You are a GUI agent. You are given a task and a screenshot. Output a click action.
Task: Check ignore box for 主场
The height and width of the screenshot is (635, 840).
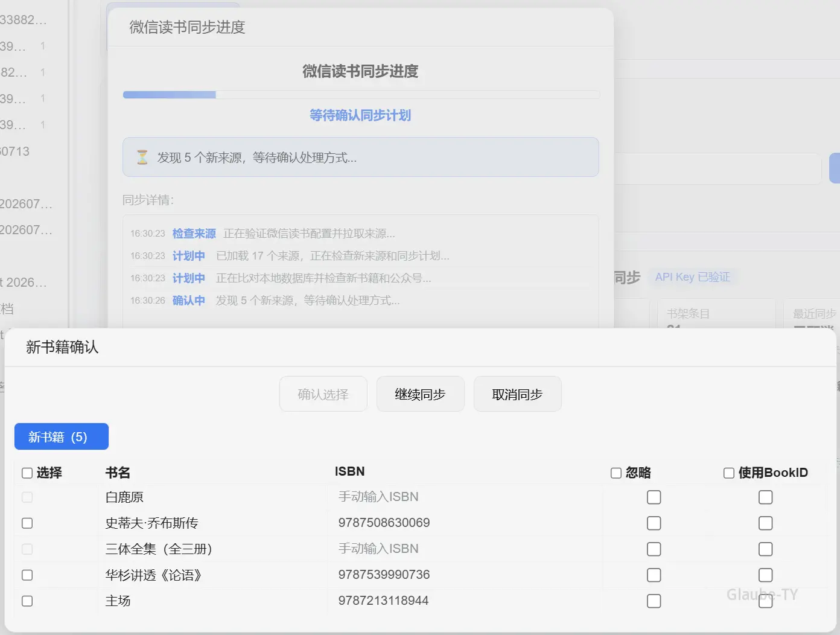(x=654, y=601)
